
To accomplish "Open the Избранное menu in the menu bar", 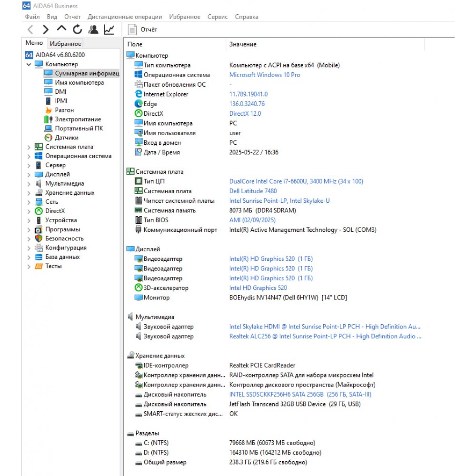I will (x=185, y=17).
